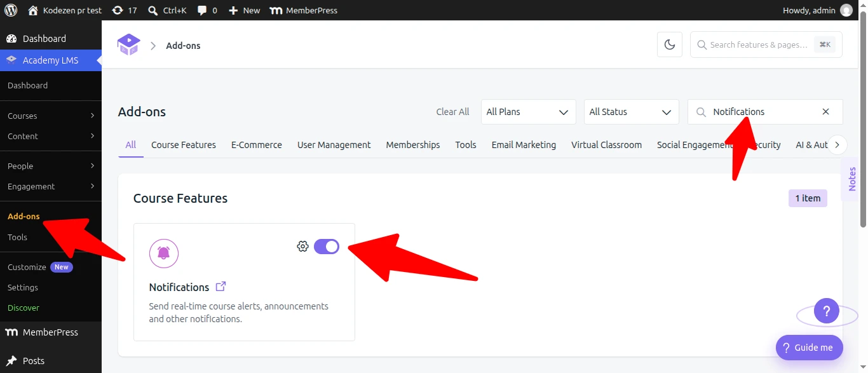868x373 pixels.
Task: Toggle dark mode with moon icon
Action: coord(670,44)
